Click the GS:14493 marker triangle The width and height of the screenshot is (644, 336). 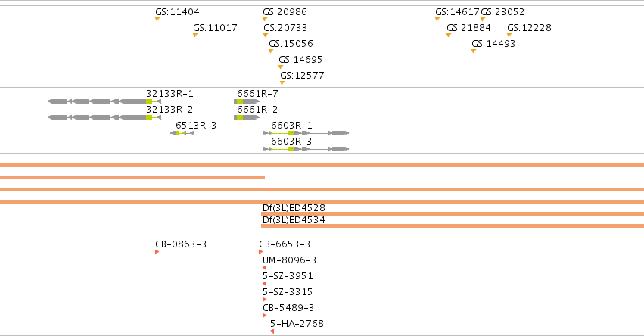474,51
